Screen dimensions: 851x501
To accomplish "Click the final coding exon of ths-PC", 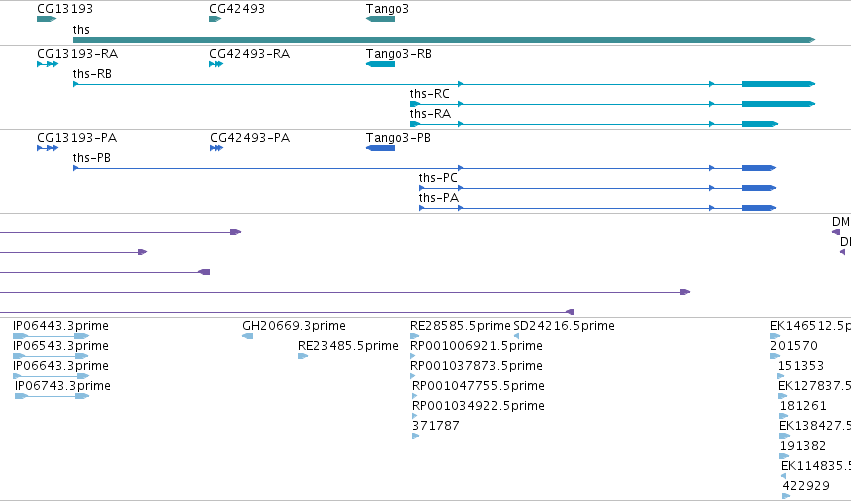I will pos(759,188).
